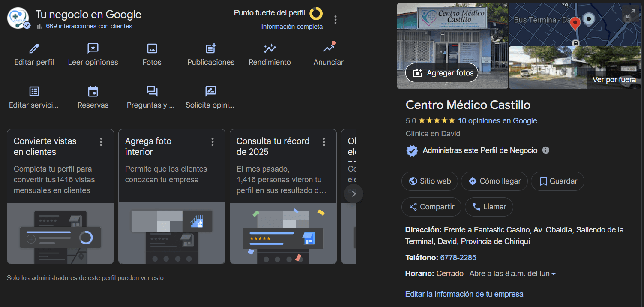
Task: Open the Fotos image icon
Action: click(x=152, y=48)
